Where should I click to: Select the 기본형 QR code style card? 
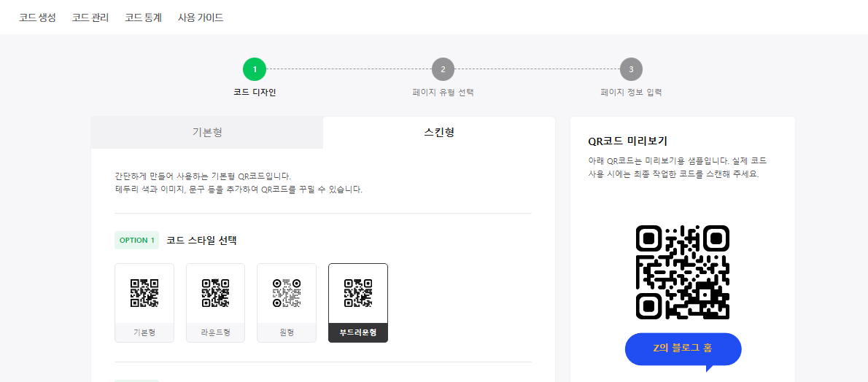(144, 303)
